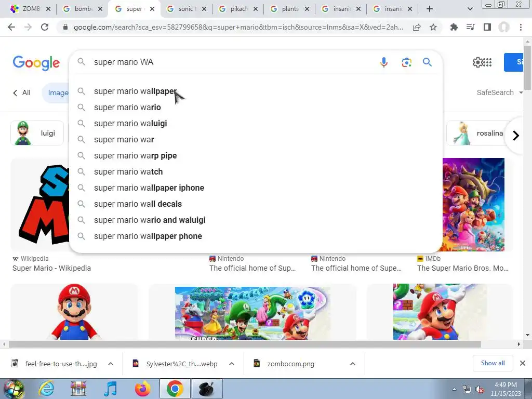Go back to All results

[x=22, y=92]
